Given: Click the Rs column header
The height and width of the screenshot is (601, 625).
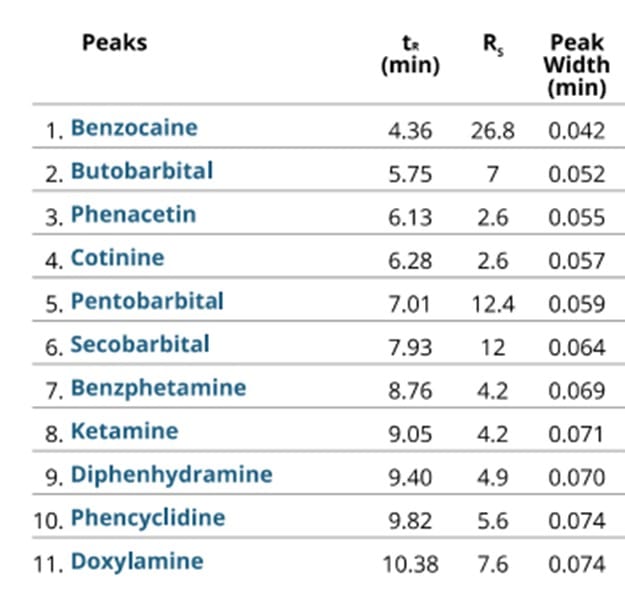Looking at the screenshot, I should tap(492, 44).
